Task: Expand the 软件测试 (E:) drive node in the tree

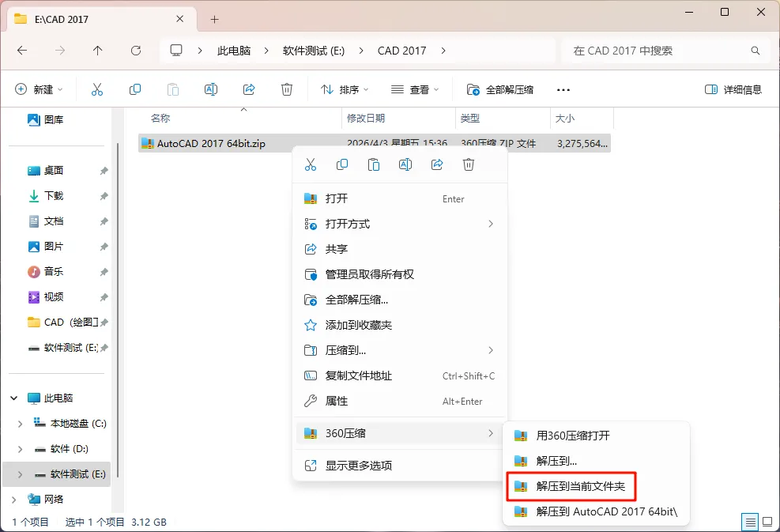Action: tap(20, 474)
